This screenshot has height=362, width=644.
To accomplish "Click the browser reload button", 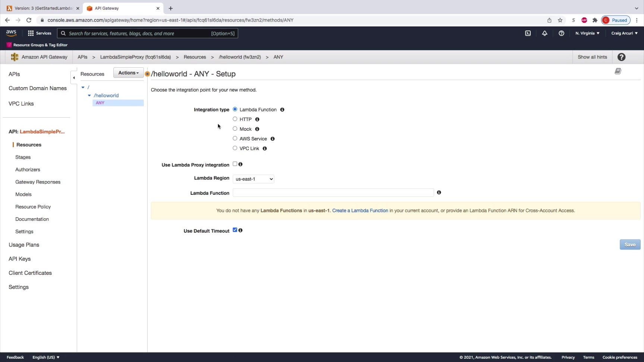I will pyautogui.click(x=29, y=20).
